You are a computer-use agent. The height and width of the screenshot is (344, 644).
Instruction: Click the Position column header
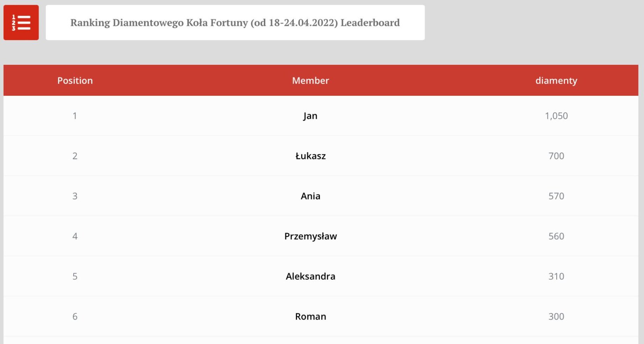click(x=75, y=80)
